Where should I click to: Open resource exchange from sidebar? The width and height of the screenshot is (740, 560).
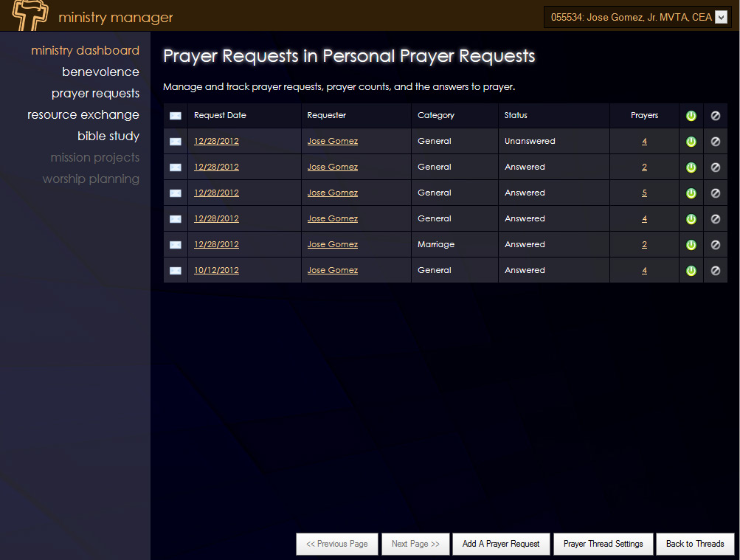pyautogui.click(x=83, y=114)
